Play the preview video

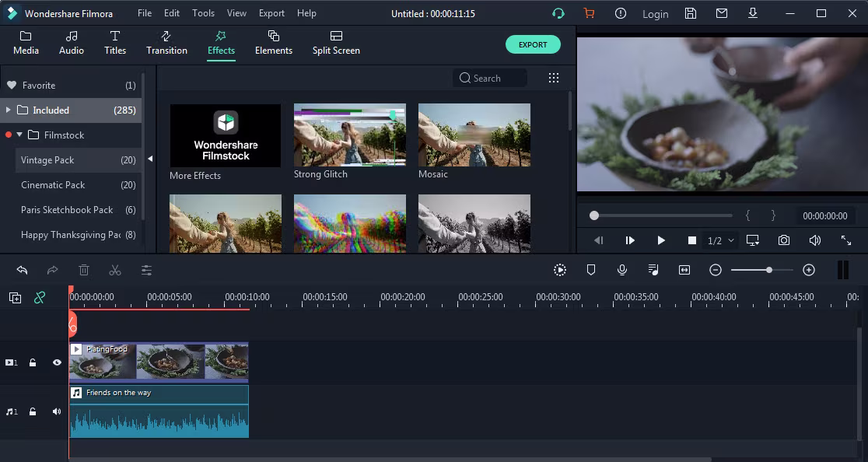(661, 240)
